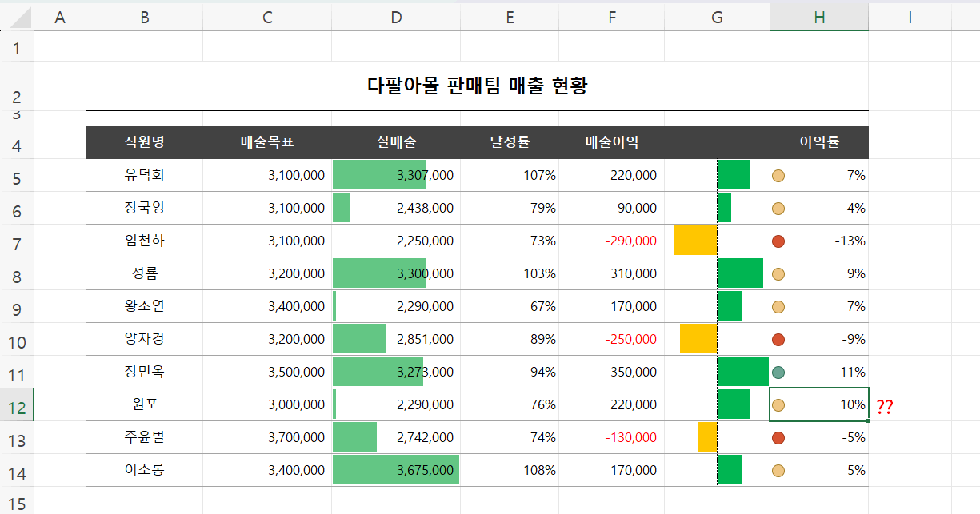This screenshot has width=980, height=514.
Task: Select the cell with name 장국엉
Action: pyautogui.click(x=144, y=208)
